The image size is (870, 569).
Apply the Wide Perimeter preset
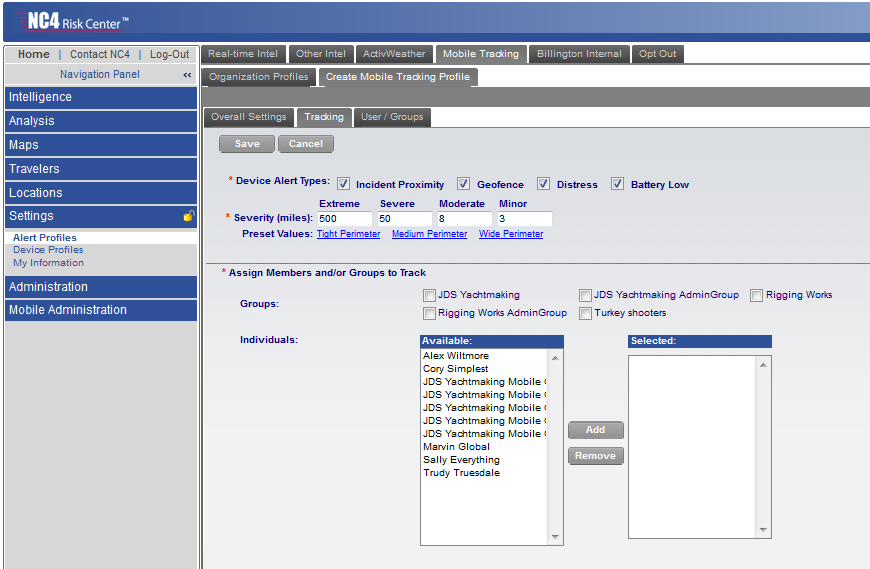pyautogui.click(x=511, y=234)
